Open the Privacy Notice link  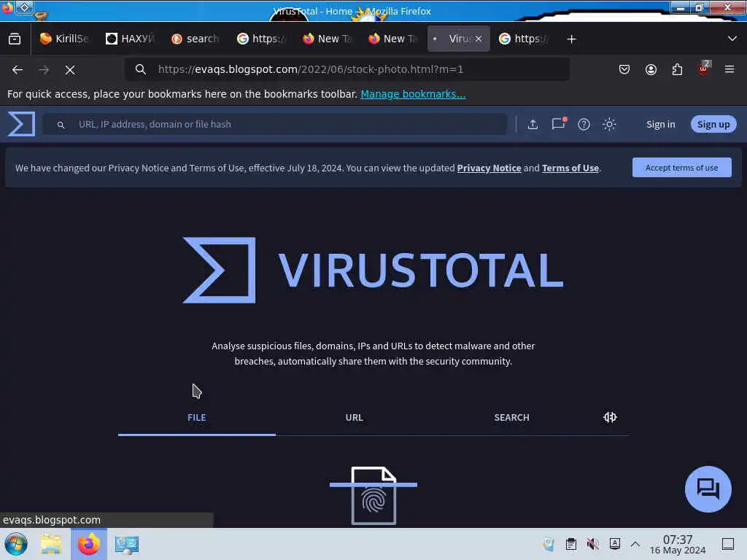(489, 168)
